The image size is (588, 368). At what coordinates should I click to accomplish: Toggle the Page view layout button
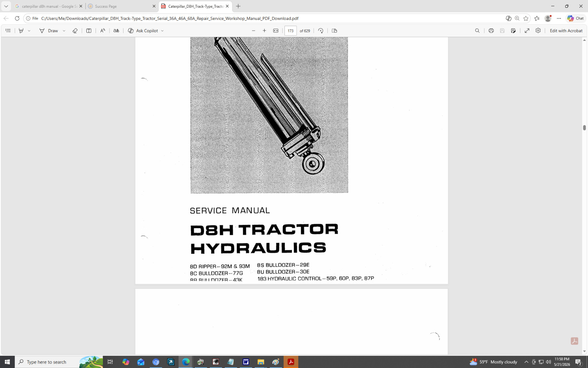(334, 31)
